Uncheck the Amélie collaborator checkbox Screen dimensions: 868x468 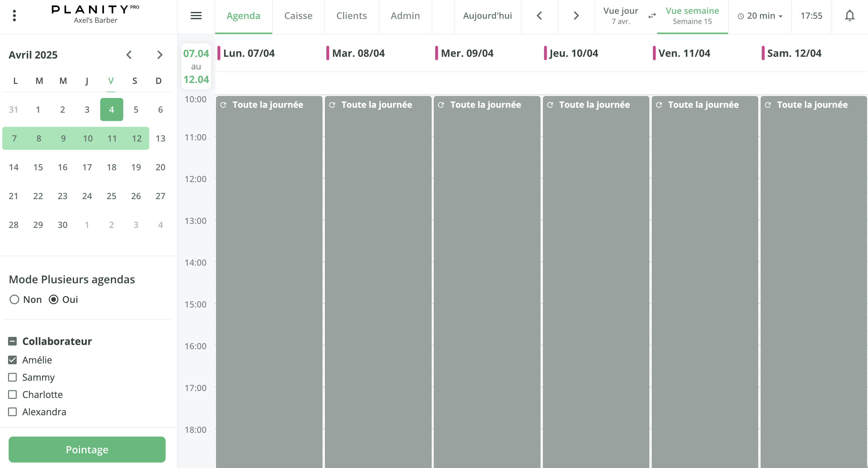(12, 360)
